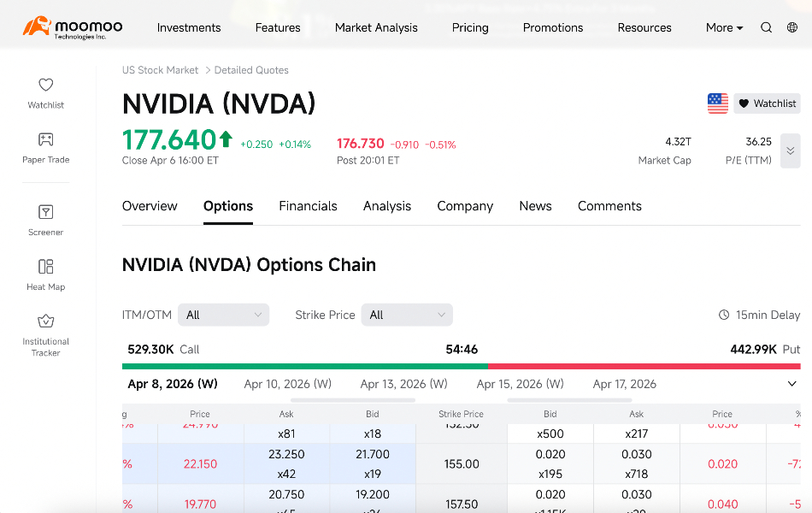Switch to the Financials tab

[308, 206]
